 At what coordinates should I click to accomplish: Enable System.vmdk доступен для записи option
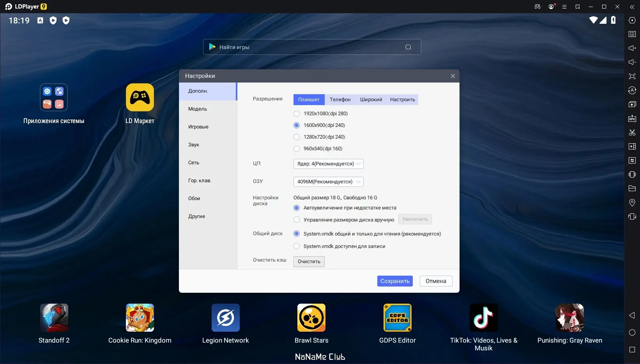(297, 246)
